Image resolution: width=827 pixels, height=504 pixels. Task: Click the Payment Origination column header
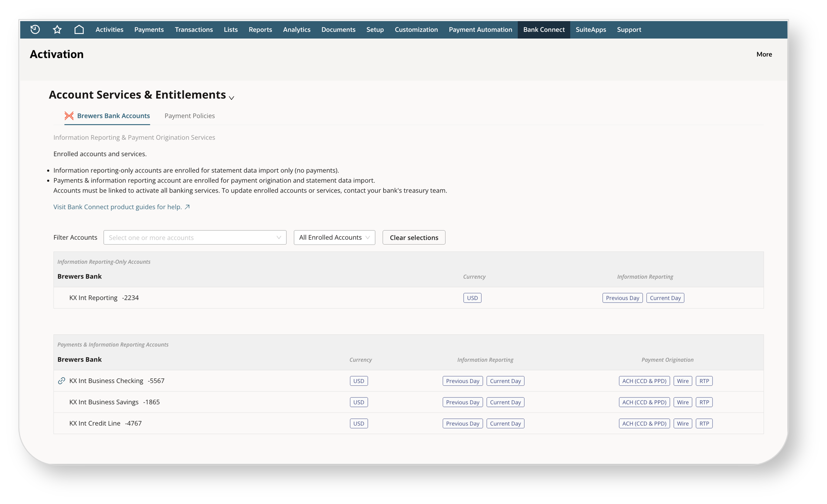click(667, 360)
